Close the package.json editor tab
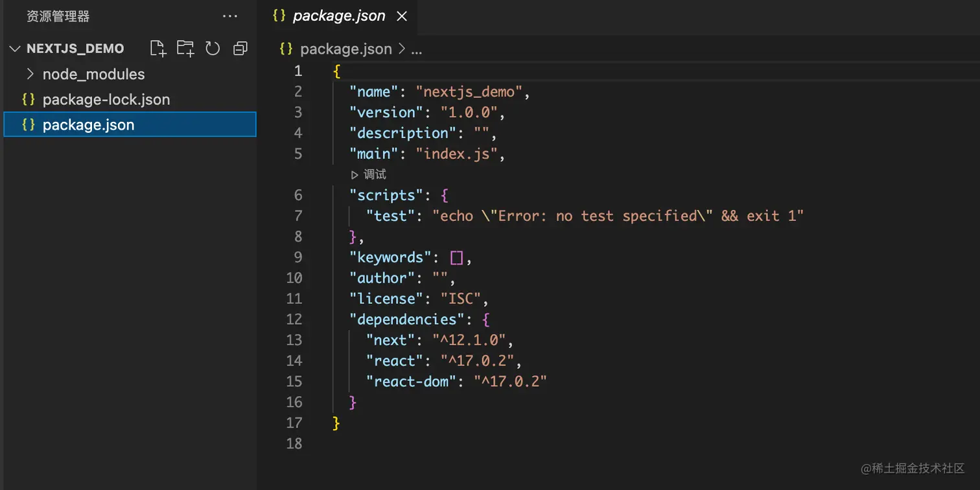The width and height of the screenshot is (980, 490). pos(402,16)
